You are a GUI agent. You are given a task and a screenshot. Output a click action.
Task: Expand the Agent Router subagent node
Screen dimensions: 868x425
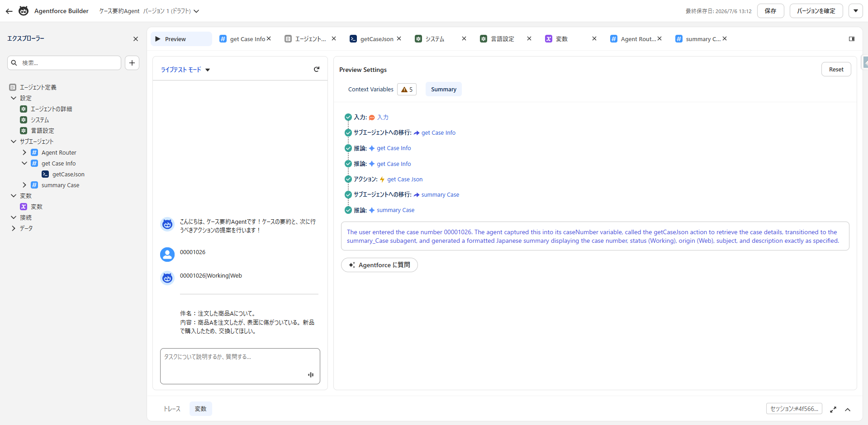tap(24, 152)
